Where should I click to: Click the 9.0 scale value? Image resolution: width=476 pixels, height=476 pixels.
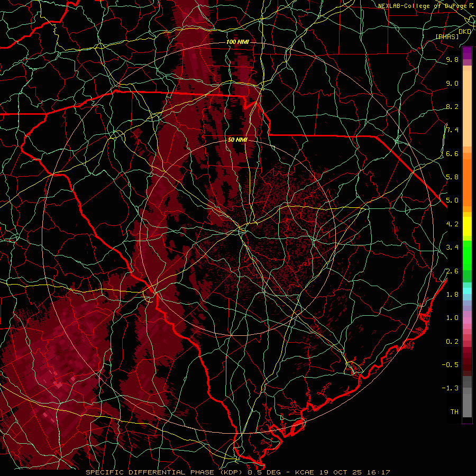[452, 83]
